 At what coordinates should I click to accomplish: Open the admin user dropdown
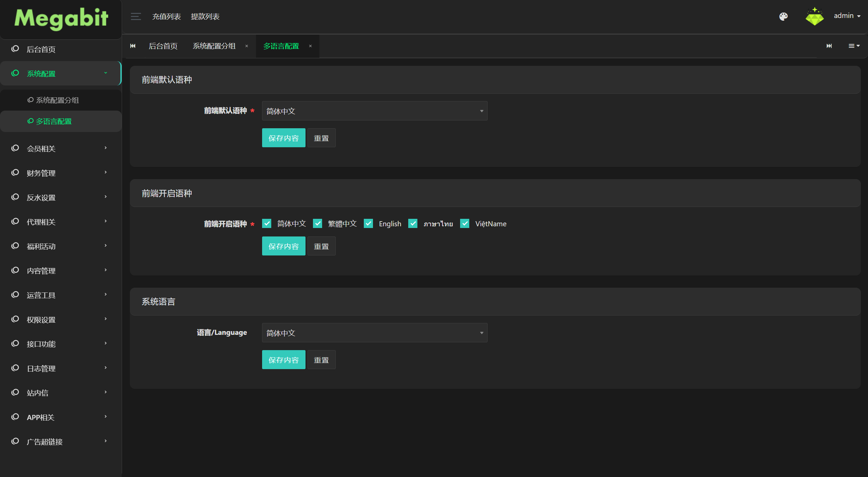[847, 16]
